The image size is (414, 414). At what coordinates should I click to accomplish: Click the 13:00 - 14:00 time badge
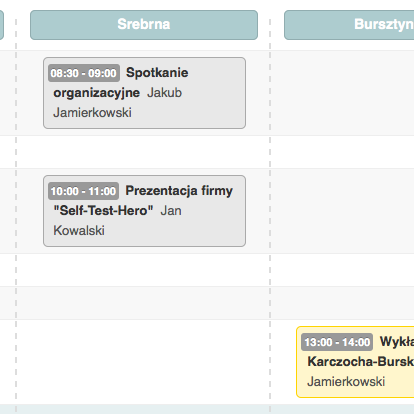point(337,342)
